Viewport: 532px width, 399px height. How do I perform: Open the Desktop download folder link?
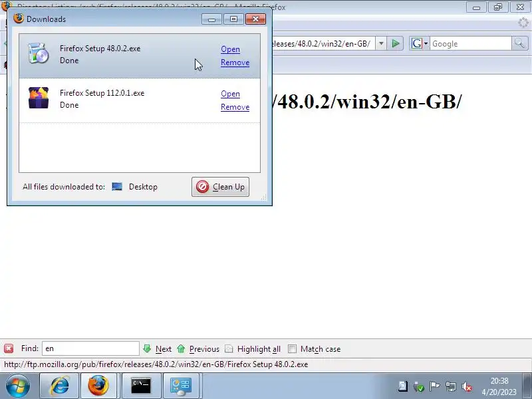143,187
